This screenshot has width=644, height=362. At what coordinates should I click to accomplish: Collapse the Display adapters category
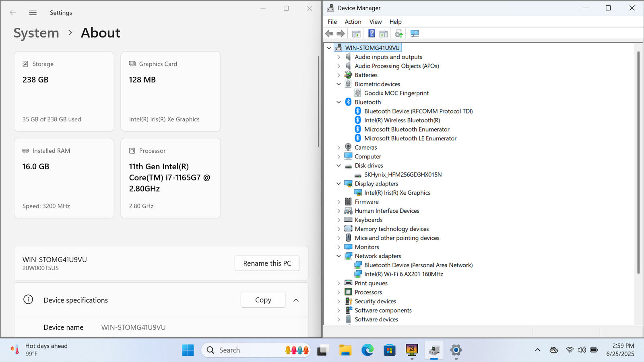(x=339, y=184)
